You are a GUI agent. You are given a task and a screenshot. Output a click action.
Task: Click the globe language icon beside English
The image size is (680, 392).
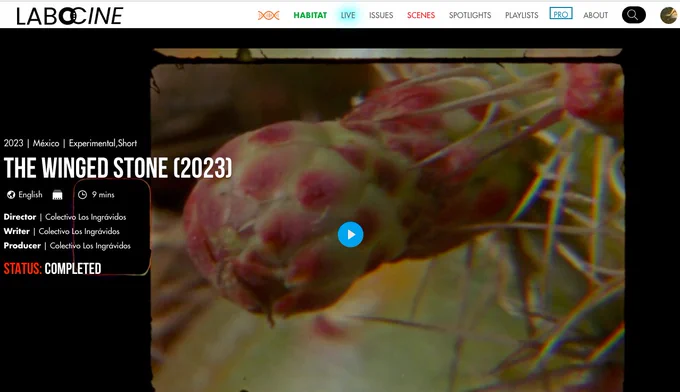11,195
